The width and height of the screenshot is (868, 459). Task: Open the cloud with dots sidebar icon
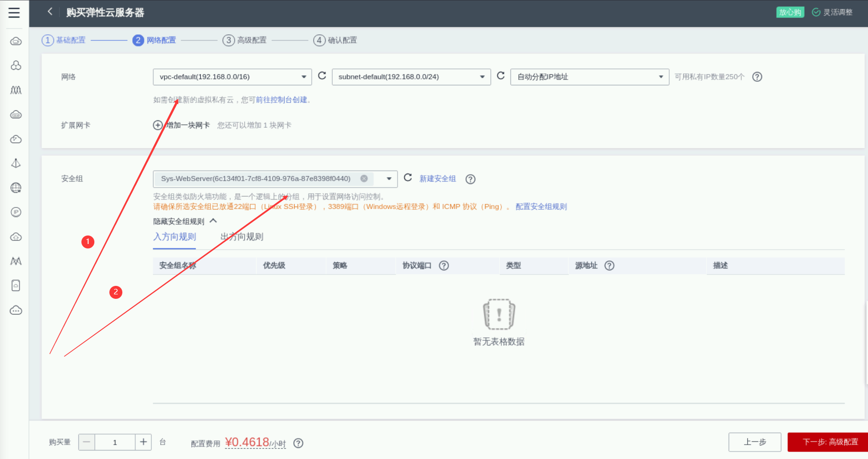pyautogui.click(x=16, y=310)
